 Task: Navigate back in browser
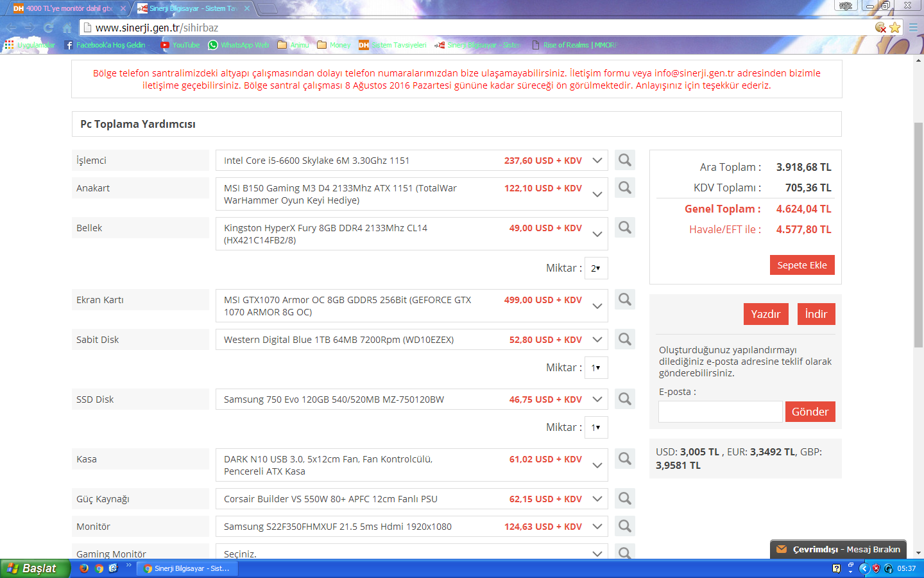pyautogui.click(x=12, y=28)
